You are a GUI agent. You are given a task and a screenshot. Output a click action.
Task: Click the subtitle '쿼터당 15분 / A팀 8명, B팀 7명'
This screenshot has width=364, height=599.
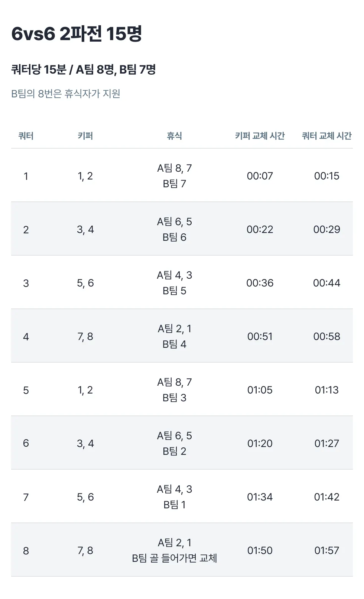84,69
